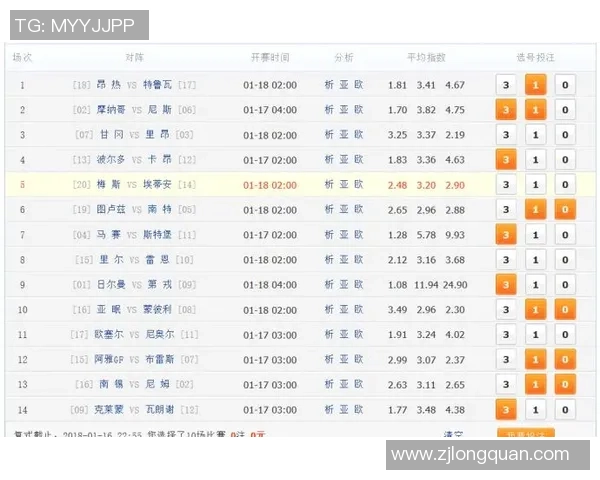
Task: Toggle the 0 pick for 摩纳哥 vs 尼斯
Action: click(x=565, y=110)
